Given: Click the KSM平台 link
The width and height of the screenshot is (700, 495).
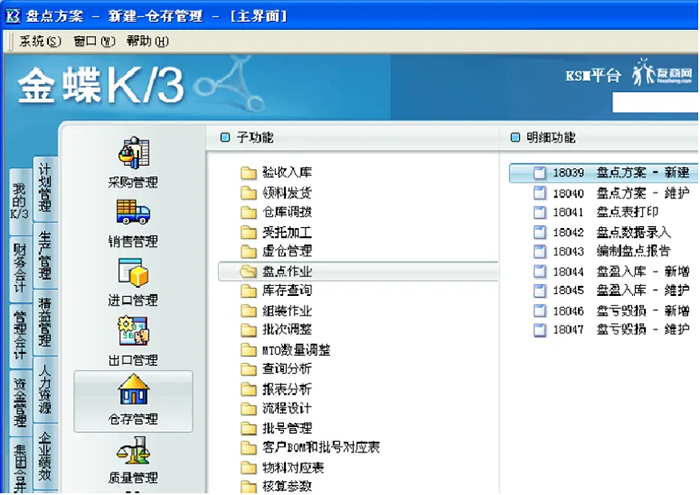Looking at the screenshot, I should point(593,75).
